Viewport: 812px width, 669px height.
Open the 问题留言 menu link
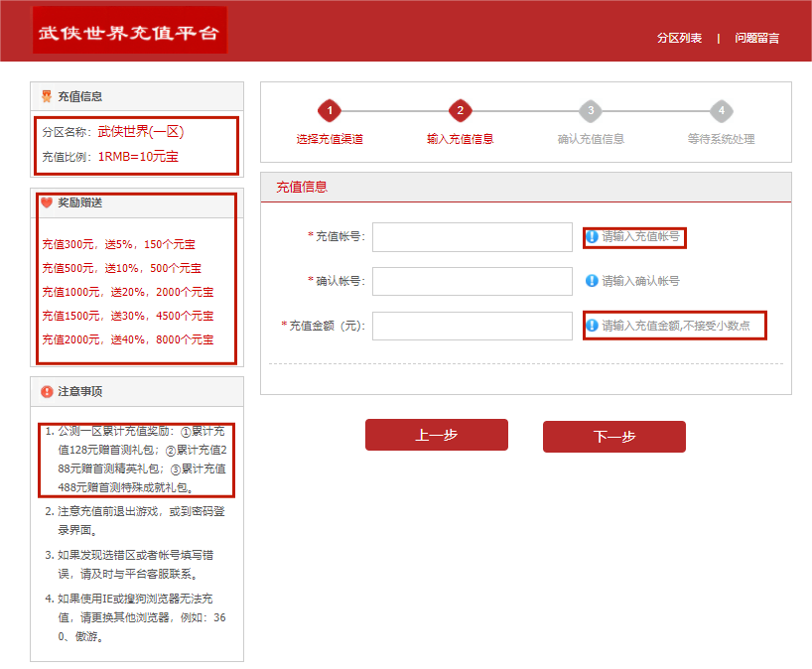click(x=756, y=38)
